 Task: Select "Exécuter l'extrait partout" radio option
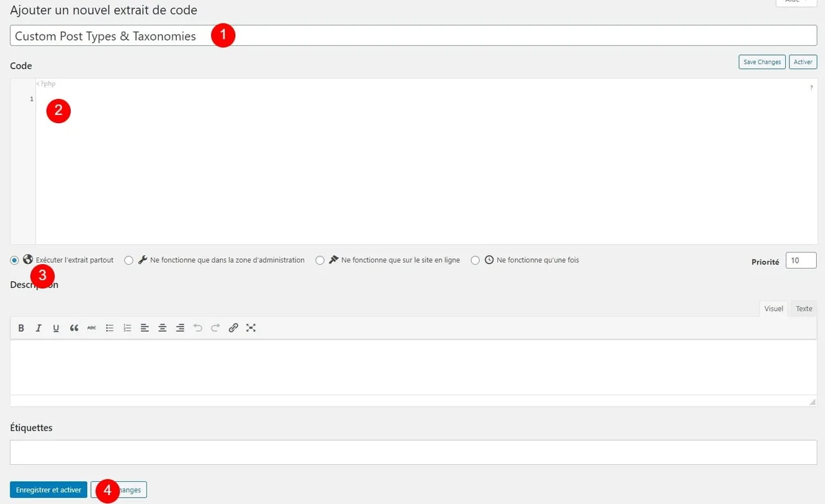(14, 261)
